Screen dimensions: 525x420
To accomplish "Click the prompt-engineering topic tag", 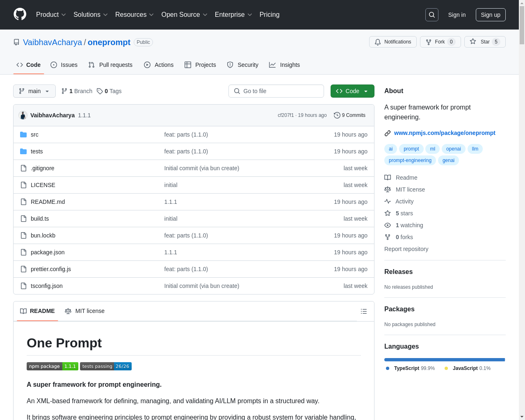I will 410,160.
